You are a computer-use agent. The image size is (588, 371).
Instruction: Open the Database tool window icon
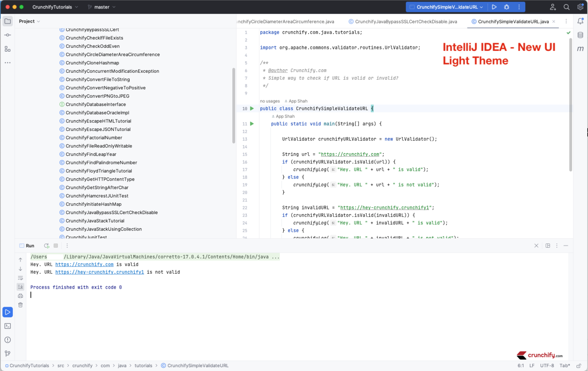click(580, 35)
